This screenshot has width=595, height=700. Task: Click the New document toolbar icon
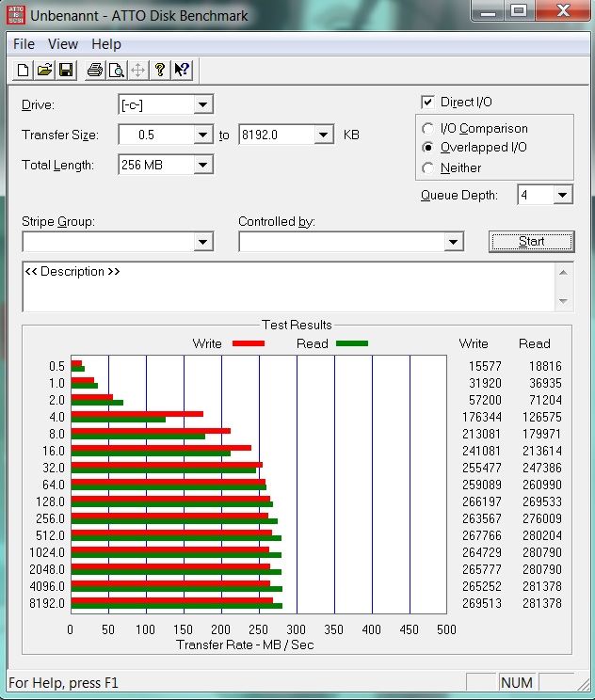coord(24,70)
